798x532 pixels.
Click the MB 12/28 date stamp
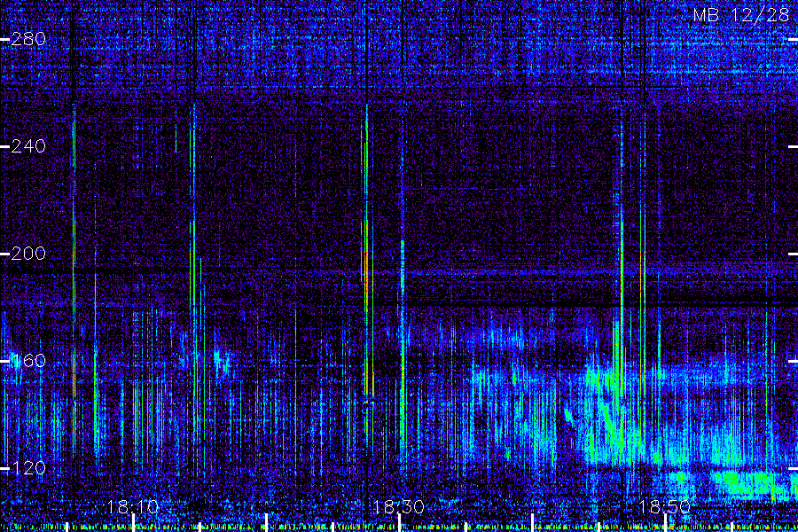pos(741,15)
